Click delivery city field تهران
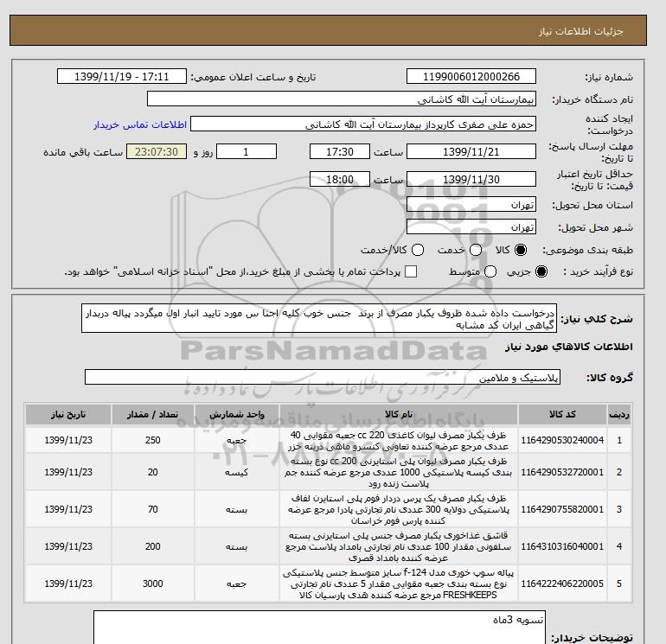This screenshot has width=666, height=644. tap(471, 227)
